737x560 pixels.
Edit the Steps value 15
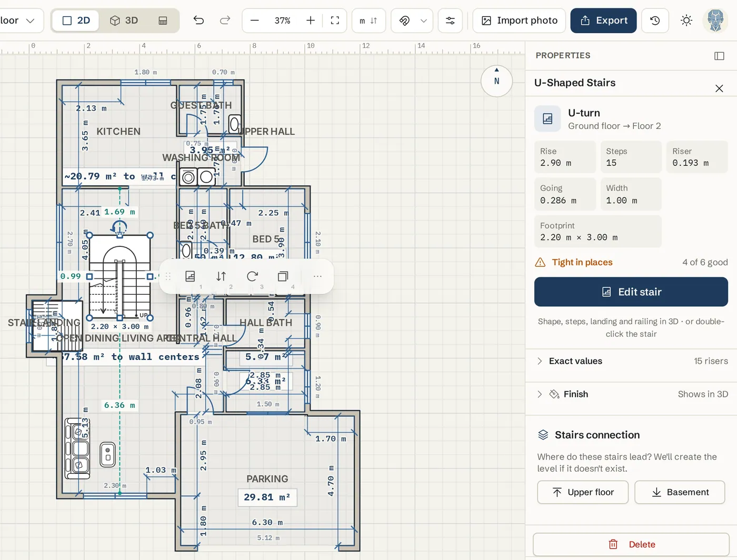coord(631,157)
